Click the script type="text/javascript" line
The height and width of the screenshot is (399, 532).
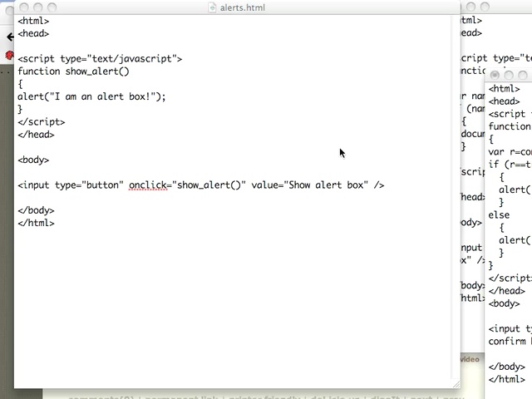[x=100, y=59]
